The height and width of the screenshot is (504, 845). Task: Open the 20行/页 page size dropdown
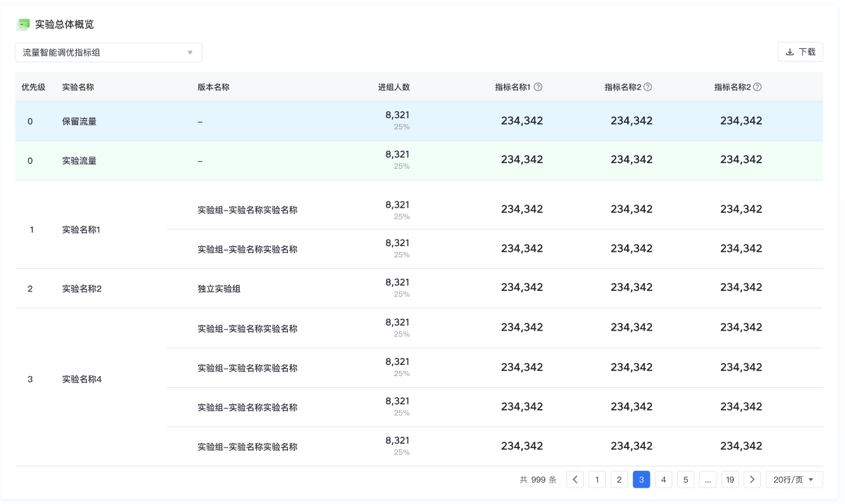(794, 479)
